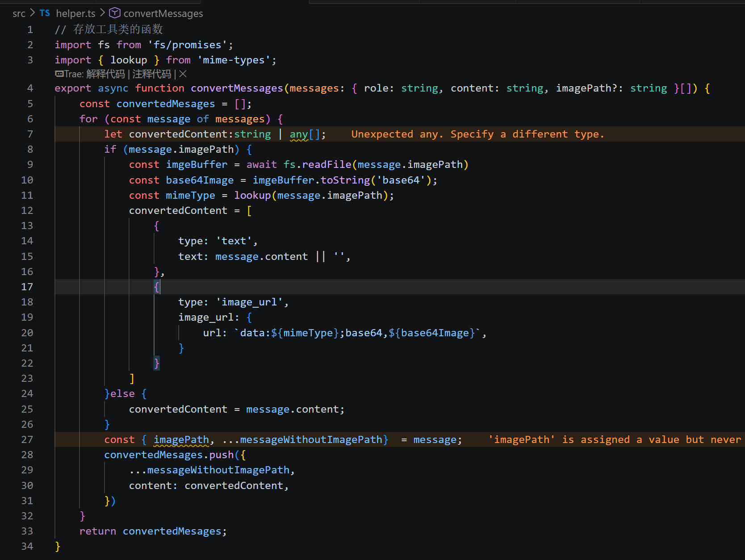Open the helper.ts breadcrumb item
Image resolution: width=745 pixels, height=560 pixels.
[75, 13]
